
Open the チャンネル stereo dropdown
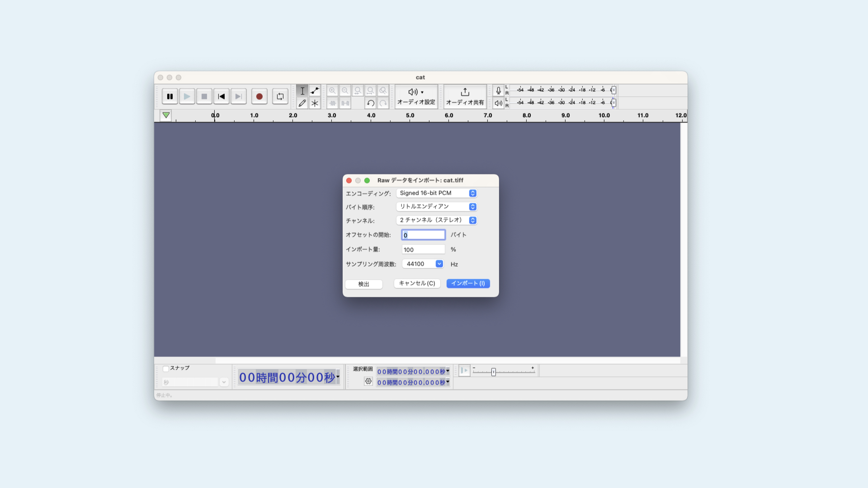pyautogui.click(x=436, y=220)
